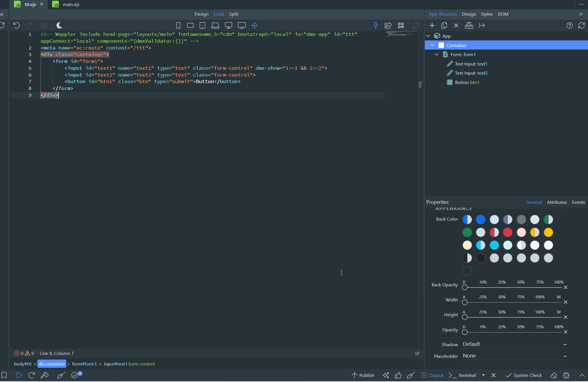Click the wrap in parent hierarchy icon
The image size is (588, 382).
pyautogui.click(x=469, y=25)
